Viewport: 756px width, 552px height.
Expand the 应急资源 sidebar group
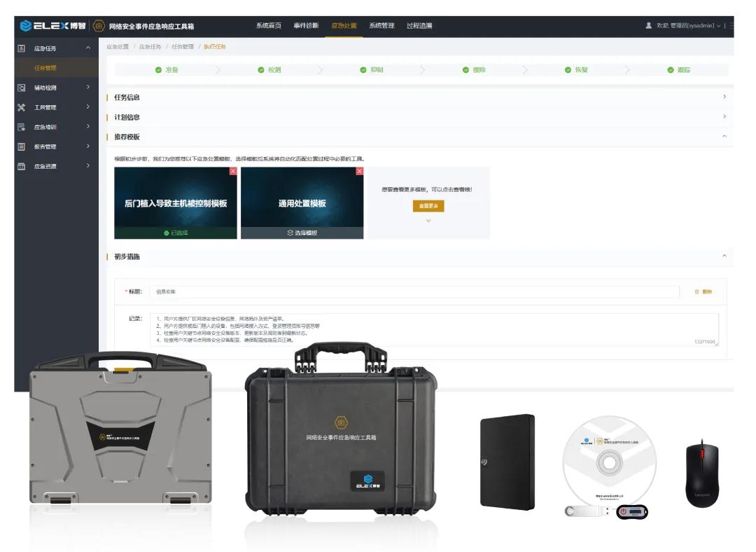click(x=87, y=166)
